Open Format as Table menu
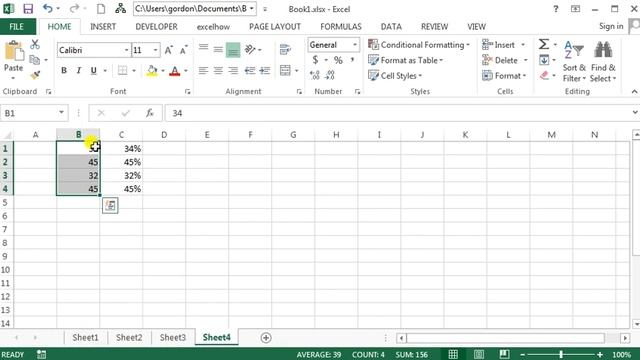Viewport: 640px width, 360px height. click(405, 60)
